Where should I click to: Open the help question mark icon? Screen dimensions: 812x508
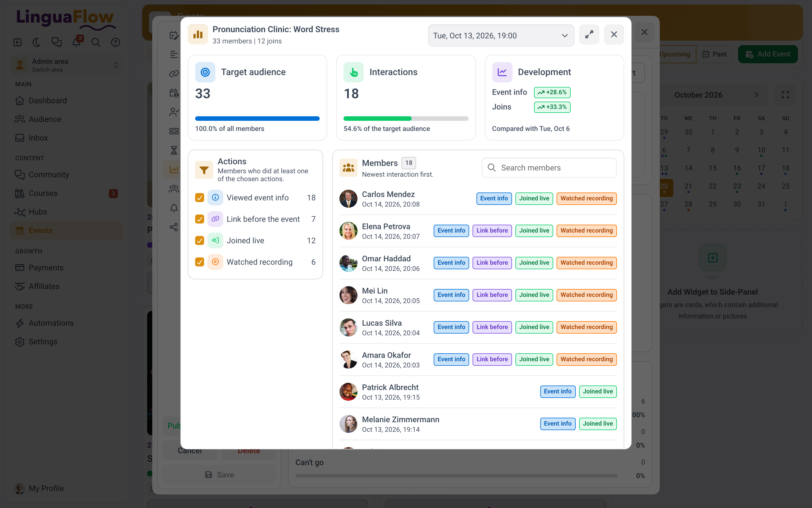point(115,42)
